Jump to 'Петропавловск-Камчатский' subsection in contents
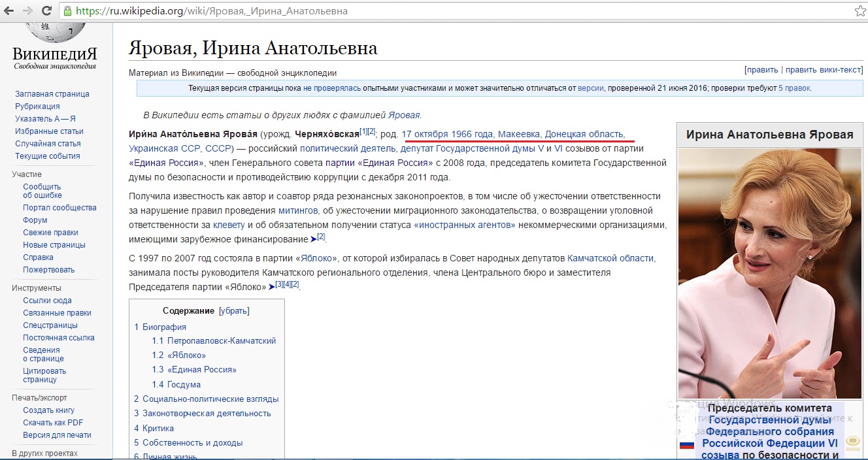868x460 pixels. 222,340
